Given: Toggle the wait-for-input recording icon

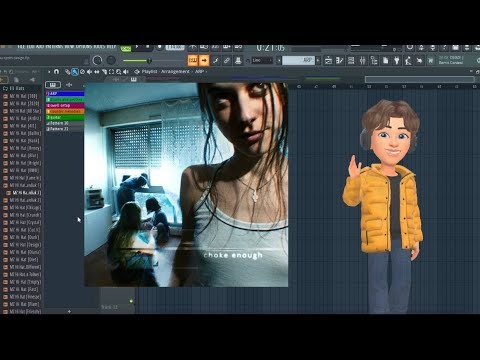Looking at the screenshot, I should [204, 48].
